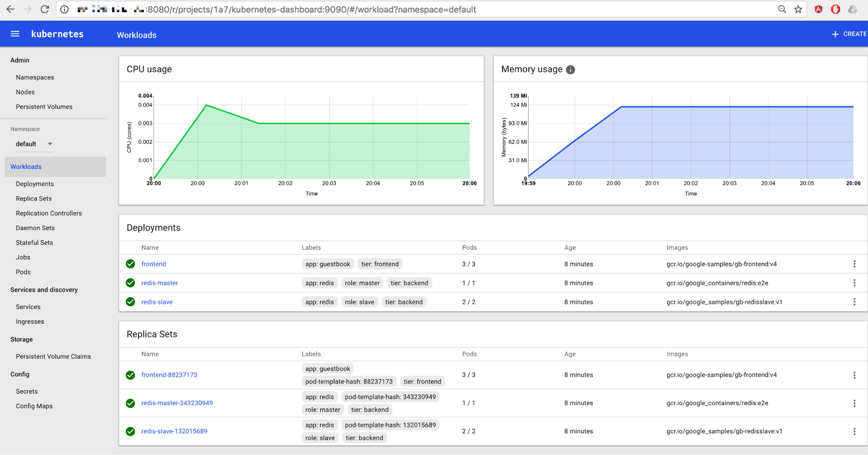Open Namespaces in sidebar
868x455 pixels.
click(x=35, y=77)
